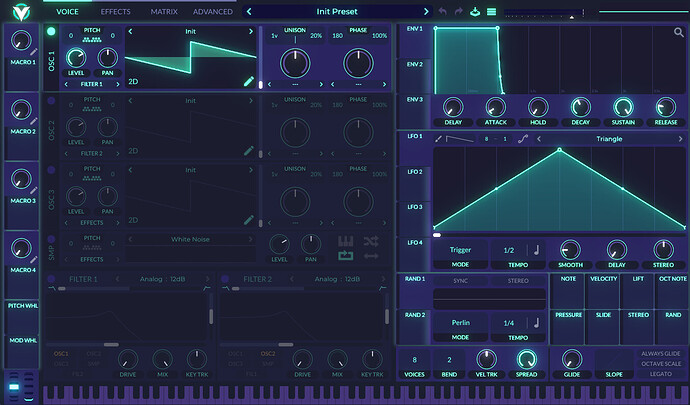The image size is (690, 405).
Task: Select the LFO 1 smooth curve icon
Action: [523, 139]
